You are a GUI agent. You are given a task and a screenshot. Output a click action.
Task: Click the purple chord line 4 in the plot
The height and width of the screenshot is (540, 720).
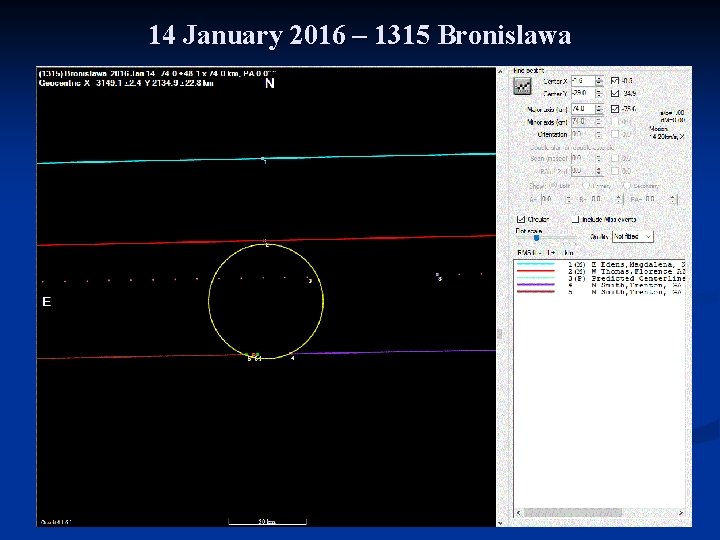(395, 352)
